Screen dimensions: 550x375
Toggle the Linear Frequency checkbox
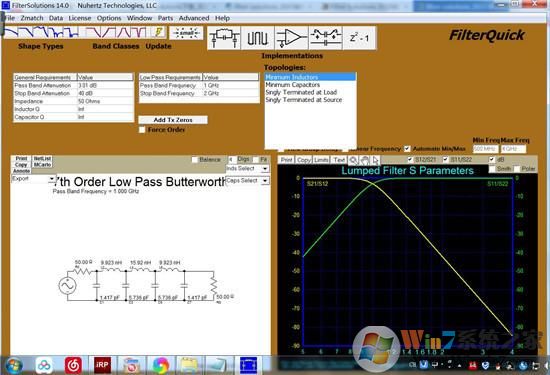[x=345, y=149]
